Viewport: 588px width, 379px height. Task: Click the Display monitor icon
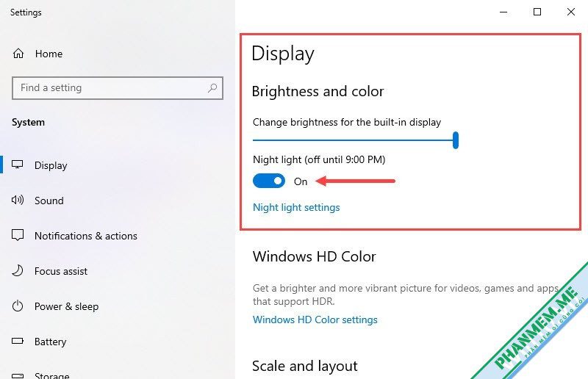(17, 165)
